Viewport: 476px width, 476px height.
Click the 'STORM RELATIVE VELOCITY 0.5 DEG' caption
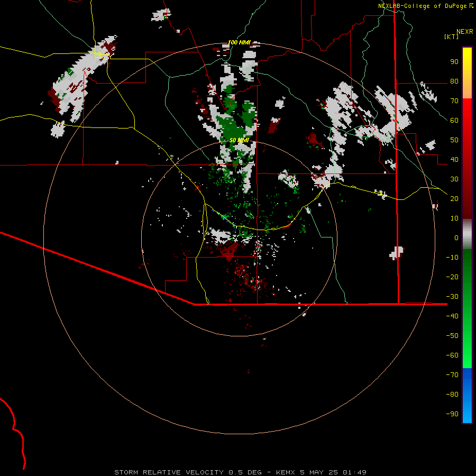pyautogui.click(x=188, y=472)
